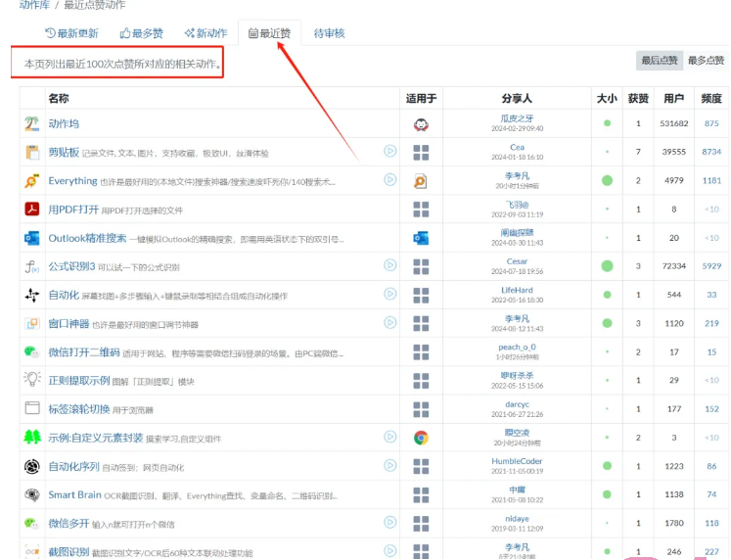The width and height of the screenshot is (731, 560).
Task: Open the 待审核 tab
Action: [329, 33]
